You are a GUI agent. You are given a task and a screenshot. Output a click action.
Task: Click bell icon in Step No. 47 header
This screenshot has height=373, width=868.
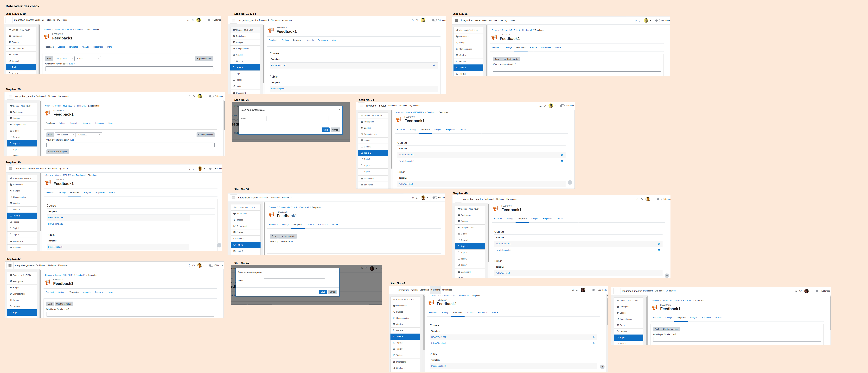click(362, 269)
